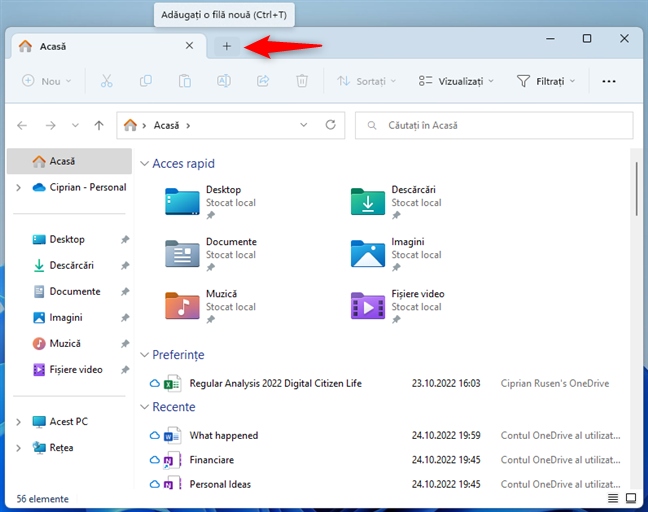Select Acasă in the navigation pane

(69, 161)
